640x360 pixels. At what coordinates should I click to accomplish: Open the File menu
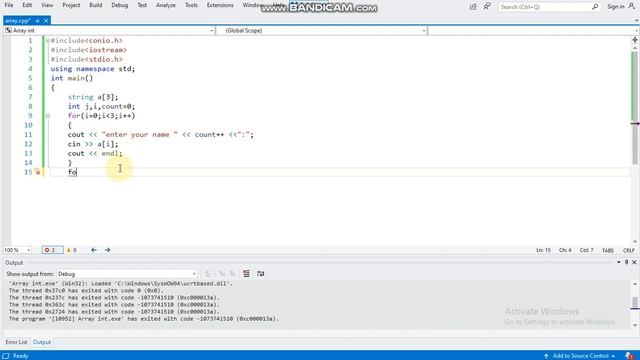tap(9, 5)
